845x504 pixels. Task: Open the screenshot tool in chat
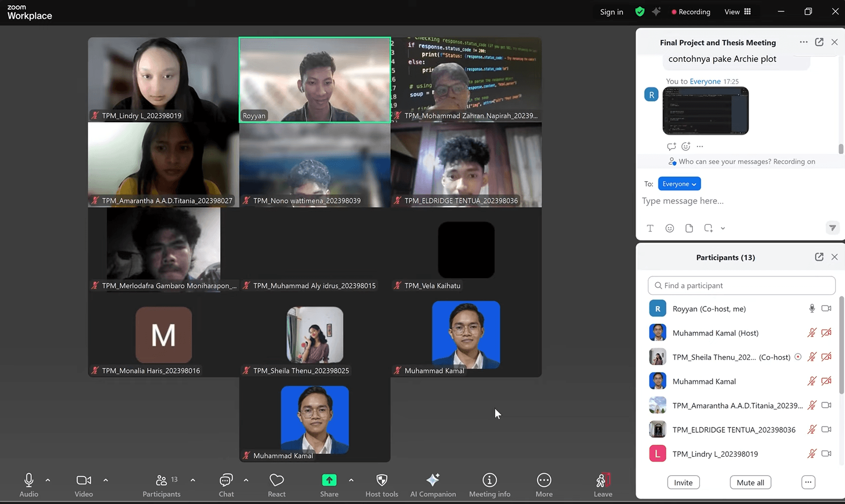708,228
